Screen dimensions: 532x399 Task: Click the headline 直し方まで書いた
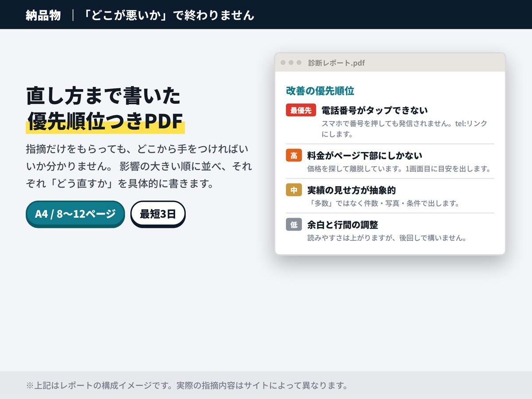tap(103, 96)
